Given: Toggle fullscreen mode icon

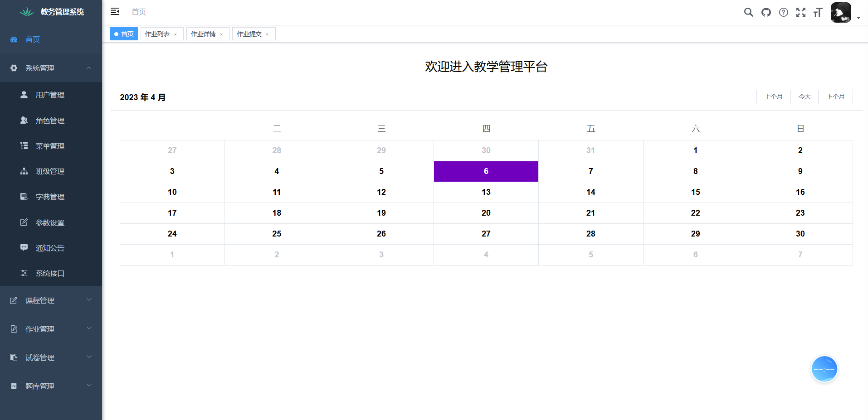Looking at the screenshot, I should [x=801, y=12].
